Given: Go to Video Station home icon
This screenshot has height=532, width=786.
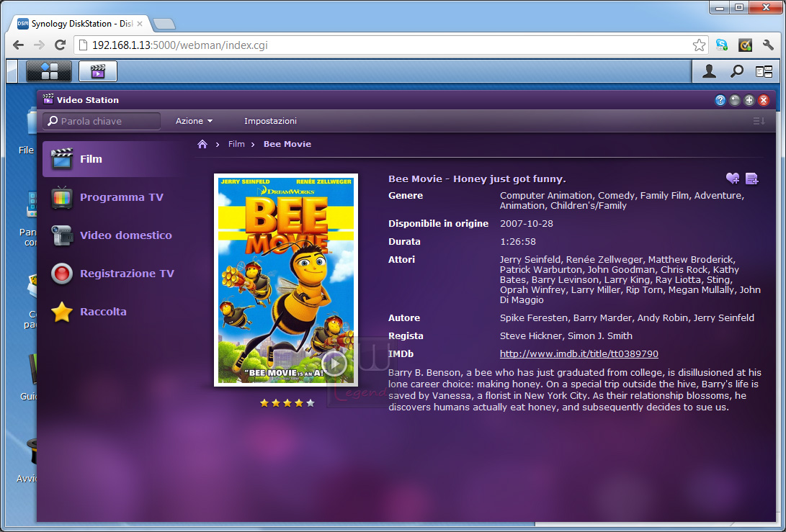Looking at the screenshot, I should [202, 144].
